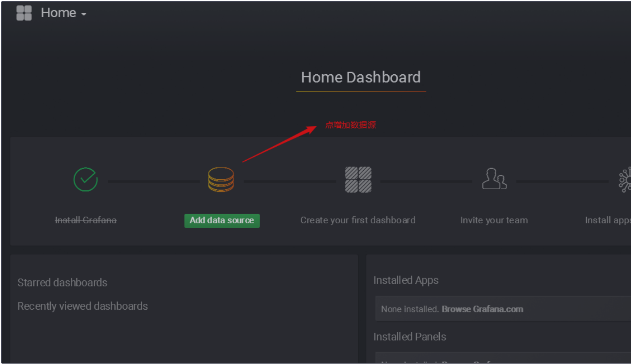
Task: Click the dashboard grid icon beside Home
Action: 24,13
